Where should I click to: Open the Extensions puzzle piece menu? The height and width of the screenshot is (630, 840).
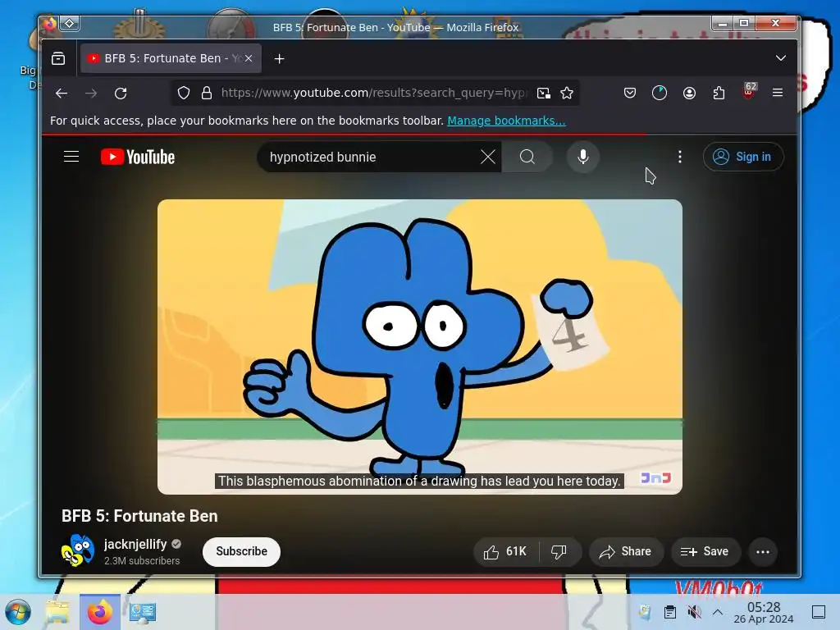(719, 94)
